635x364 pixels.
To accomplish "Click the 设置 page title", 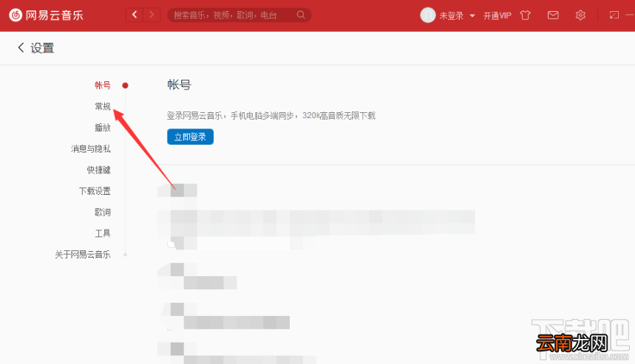I will [43, 48].
